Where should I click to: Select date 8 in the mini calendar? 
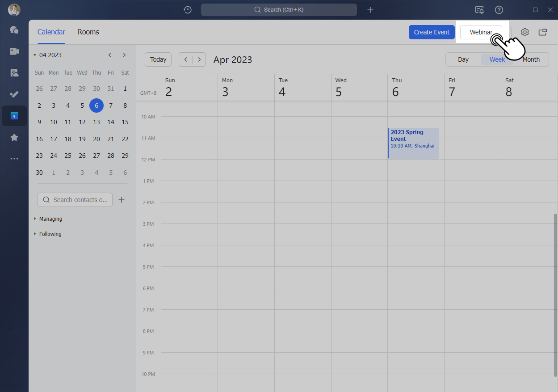tap(125, 105)
